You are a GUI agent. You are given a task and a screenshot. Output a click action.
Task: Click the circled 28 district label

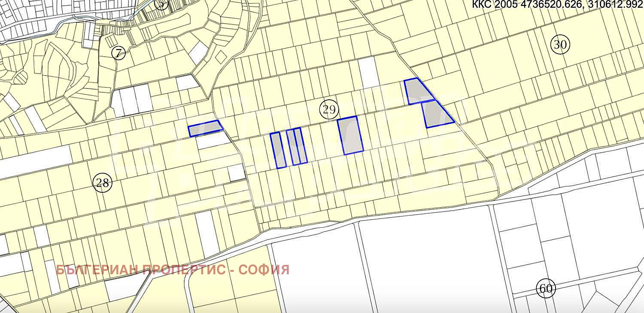tap(102, 183)
